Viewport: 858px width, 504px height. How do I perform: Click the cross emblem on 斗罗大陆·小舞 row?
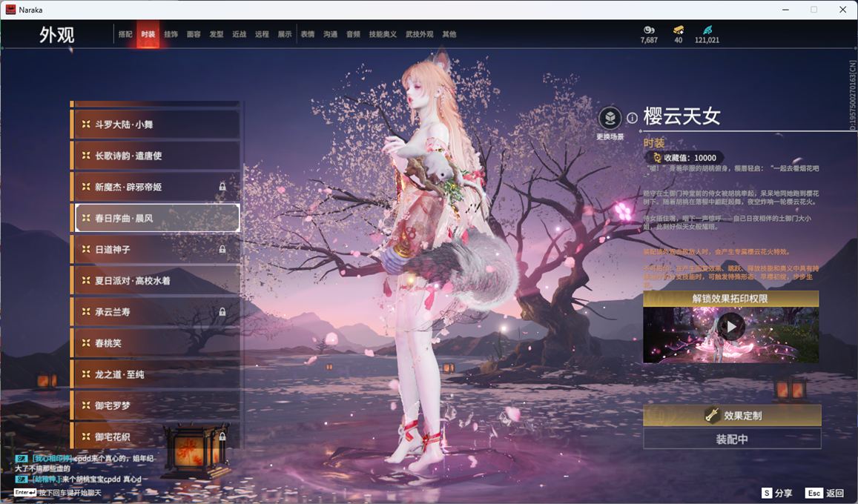[x=86, y=124]
